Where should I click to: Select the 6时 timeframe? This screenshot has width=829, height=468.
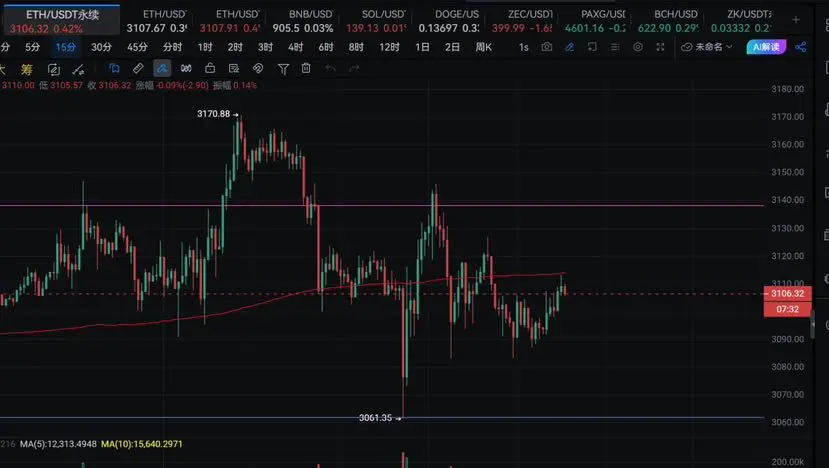click(326, 47)
